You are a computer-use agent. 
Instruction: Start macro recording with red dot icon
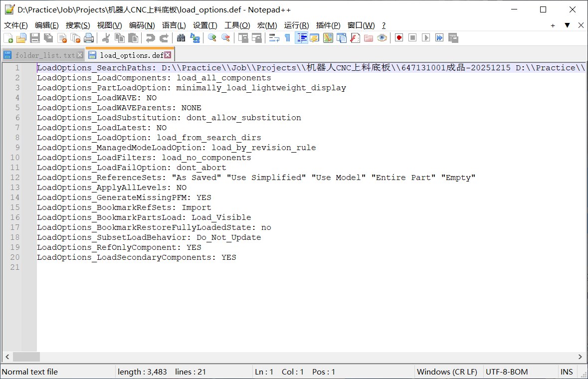pyautogui.click(x=398, y=38)
